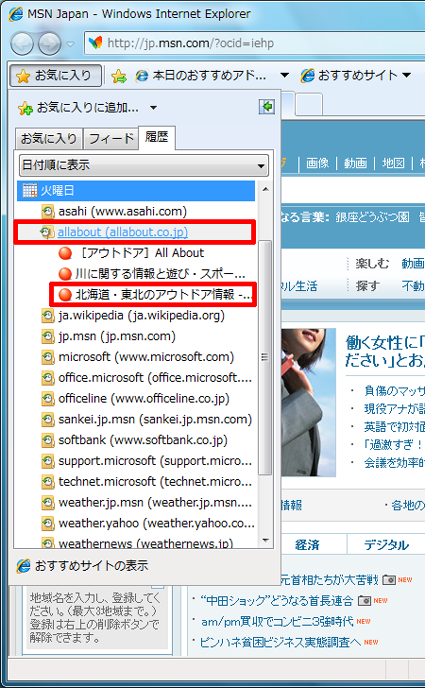The height and width of the screenshot is (688, 425).
Task: Click the Forward navigation arrow button
Action: click(49, 43)
